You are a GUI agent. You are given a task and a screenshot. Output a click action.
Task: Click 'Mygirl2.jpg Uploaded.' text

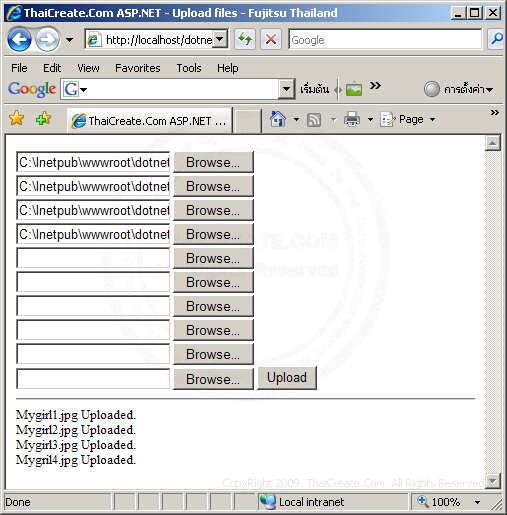pos(76,430)
